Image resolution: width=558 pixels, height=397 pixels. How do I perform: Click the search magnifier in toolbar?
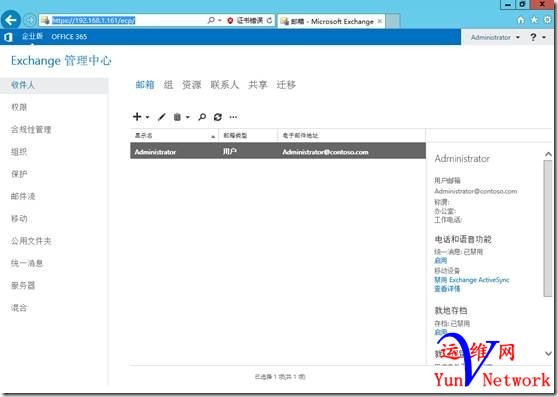(202, 117)
